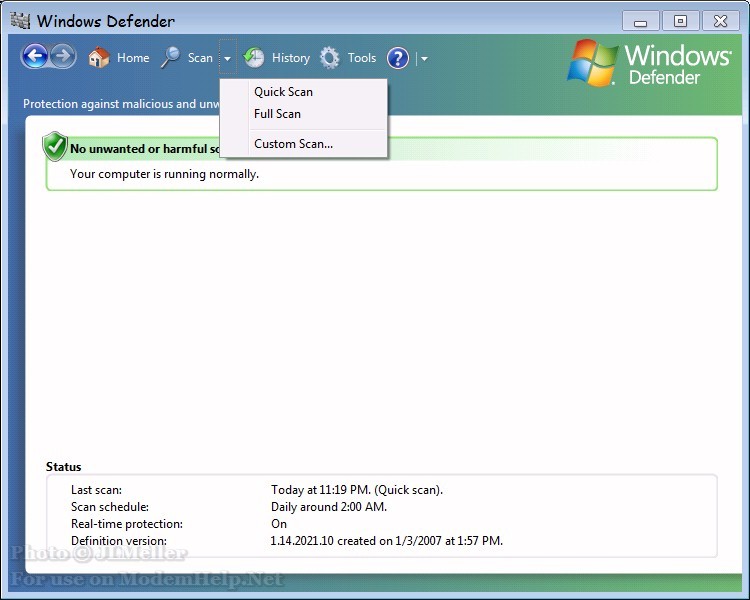
Task: Click the Windows Defender title bar icon
Action: 21,21
